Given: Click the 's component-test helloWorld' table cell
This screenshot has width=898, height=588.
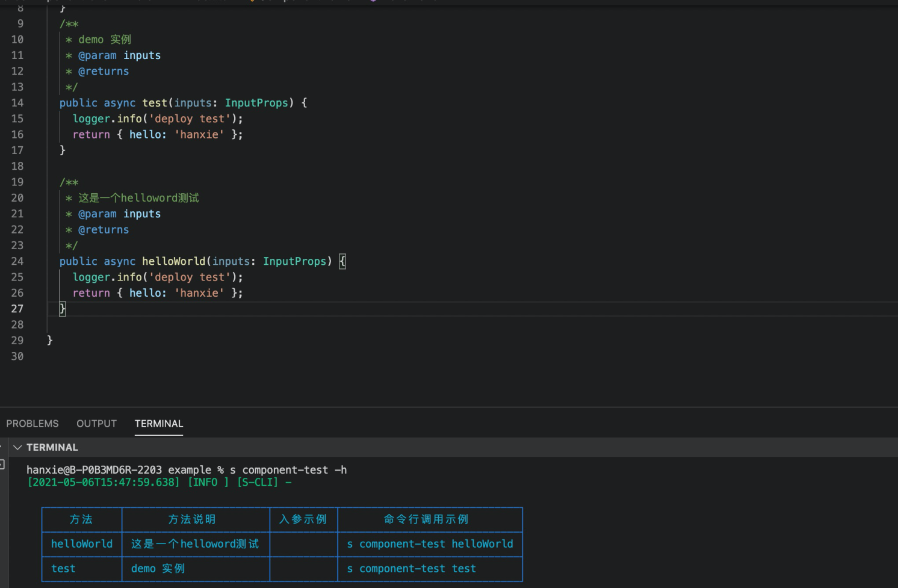Looking at the screenshot, I should (430, 544).
